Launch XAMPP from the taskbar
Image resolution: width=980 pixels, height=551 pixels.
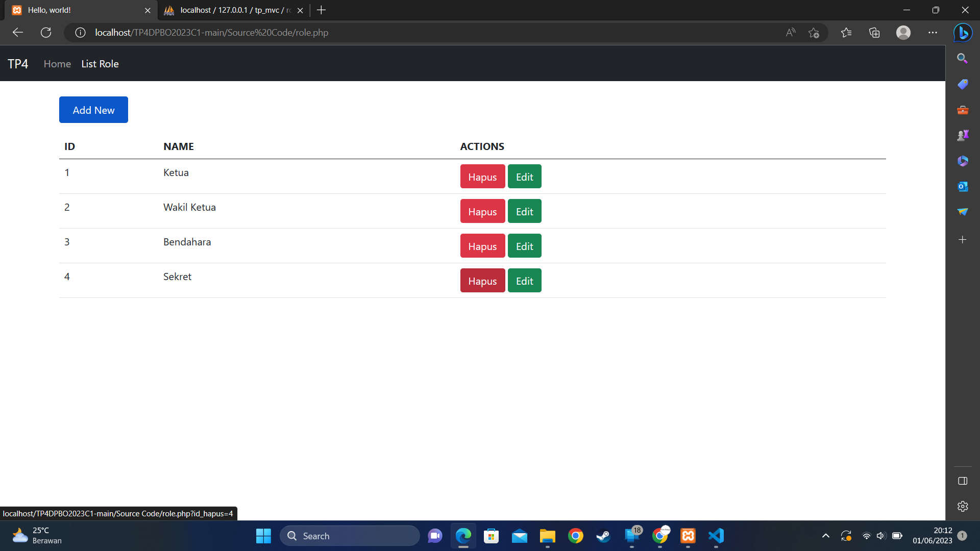point(688,536)
